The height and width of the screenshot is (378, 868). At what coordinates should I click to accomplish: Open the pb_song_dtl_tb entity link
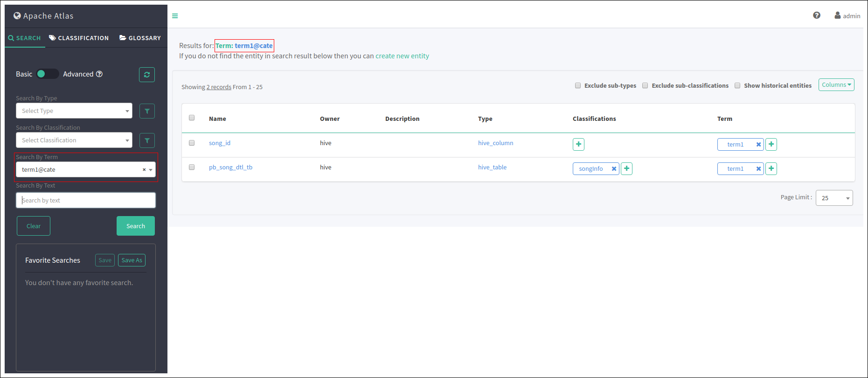230,168
